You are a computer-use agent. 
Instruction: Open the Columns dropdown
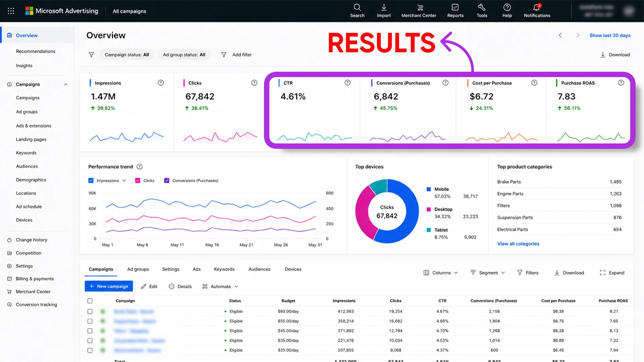pos(440,273)
